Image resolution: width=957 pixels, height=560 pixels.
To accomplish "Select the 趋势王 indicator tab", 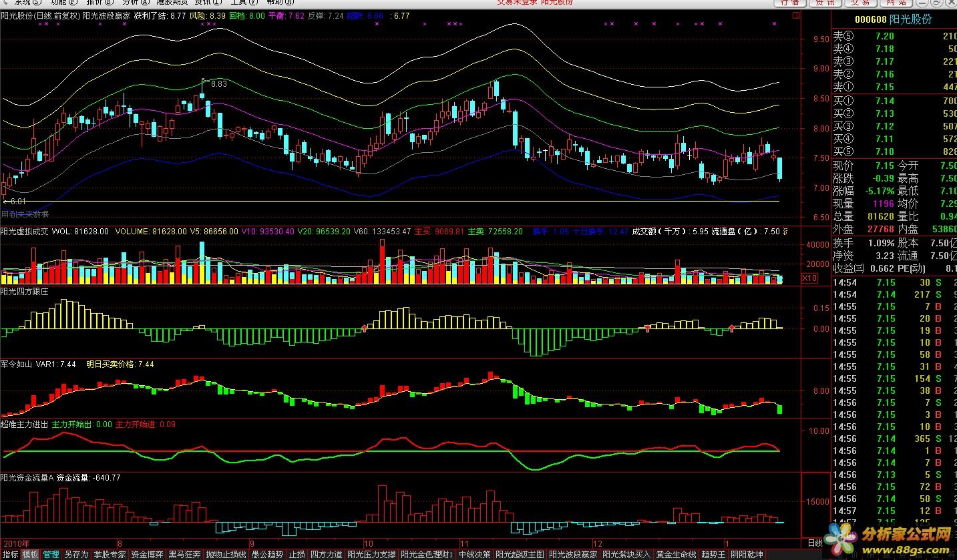I will click(x=714, y=555).
